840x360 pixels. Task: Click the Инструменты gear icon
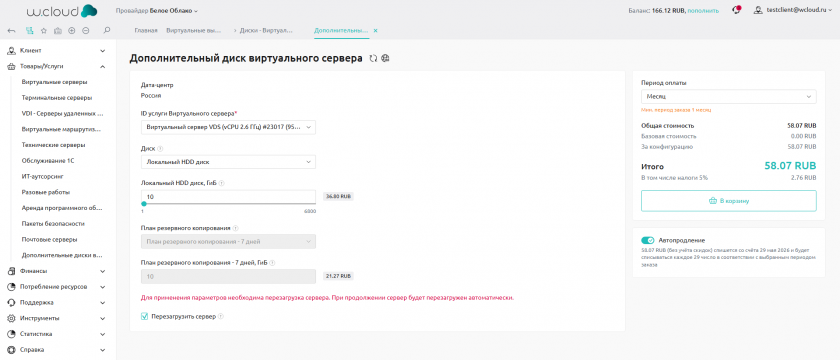tap(11, 318)
